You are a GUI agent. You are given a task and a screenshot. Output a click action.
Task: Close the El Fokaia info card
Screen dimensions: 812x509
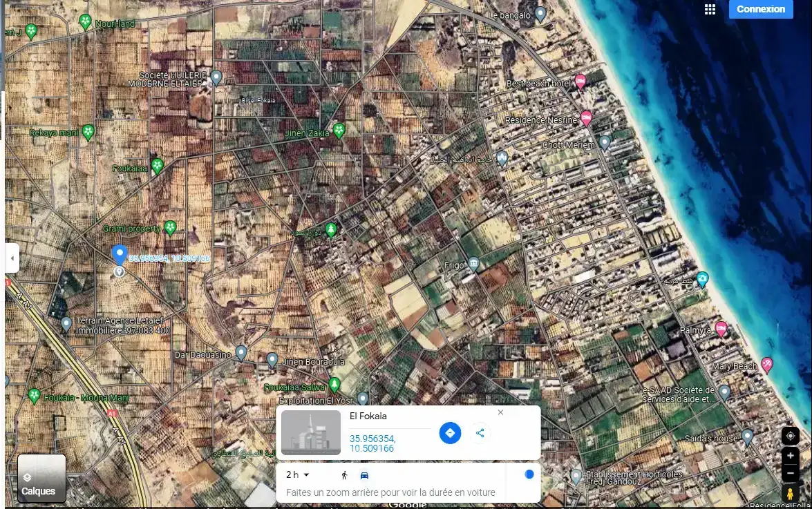click(x=501, y=412)
